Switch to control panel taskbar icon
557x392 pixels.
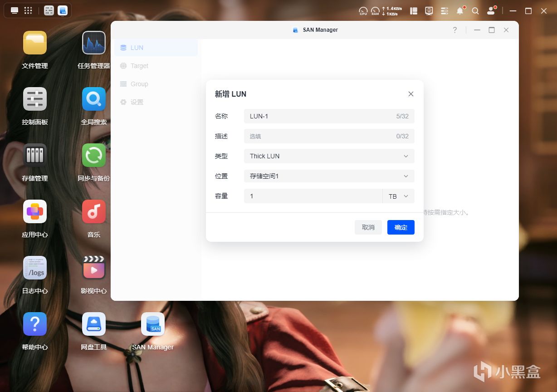tap(49, 10)
